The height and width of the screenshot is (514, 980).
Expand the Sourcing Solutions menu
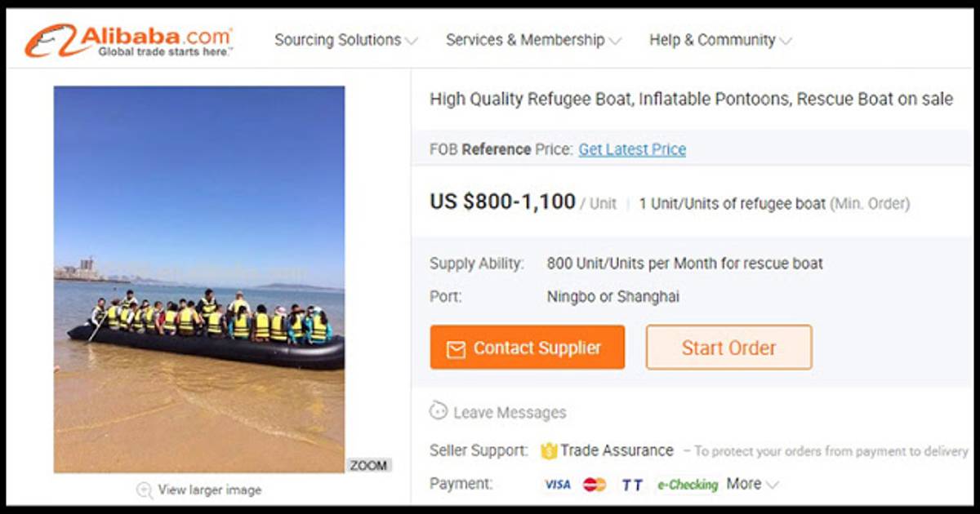pyautogui.click(x=345, y=40)
